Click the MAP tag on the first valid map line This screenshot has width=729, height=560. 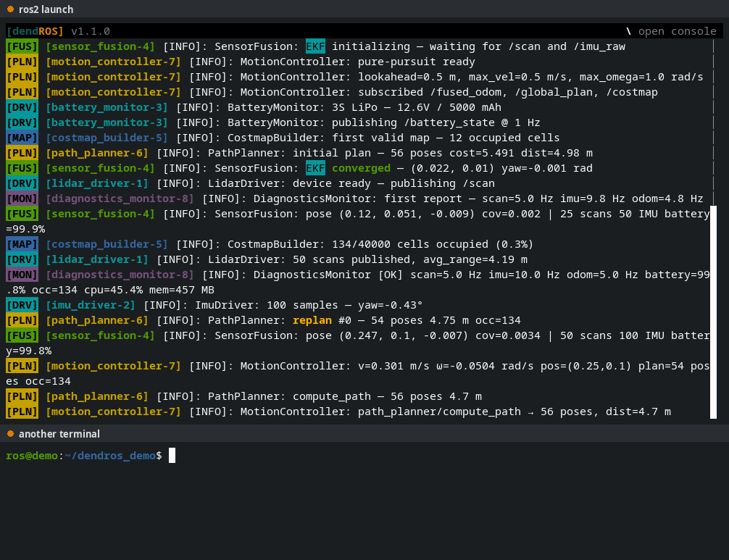22,138
